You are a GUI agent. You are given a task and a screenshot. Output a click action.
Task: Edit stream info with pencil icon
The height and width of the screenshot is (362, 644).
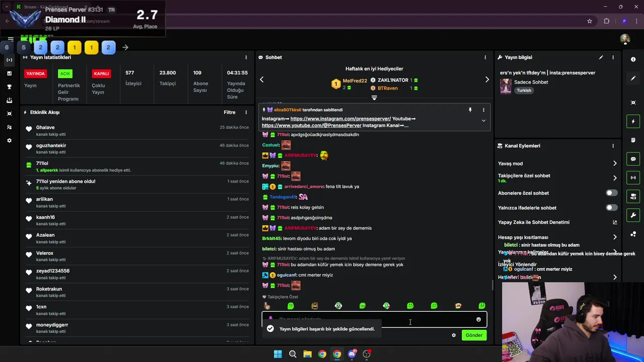click(x=601, y=57)
